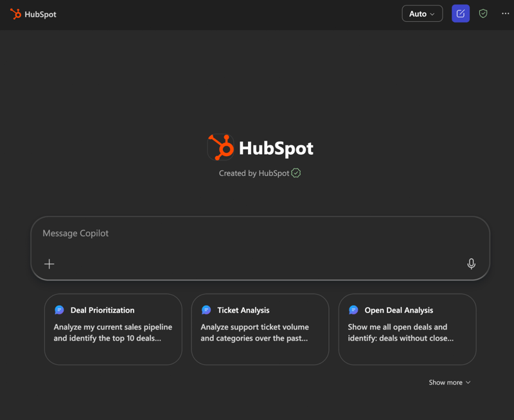Click the Ticket Analysis chat bubble icon
The width and height of the screenshot is (514, 420).
[x=207, y=310]
